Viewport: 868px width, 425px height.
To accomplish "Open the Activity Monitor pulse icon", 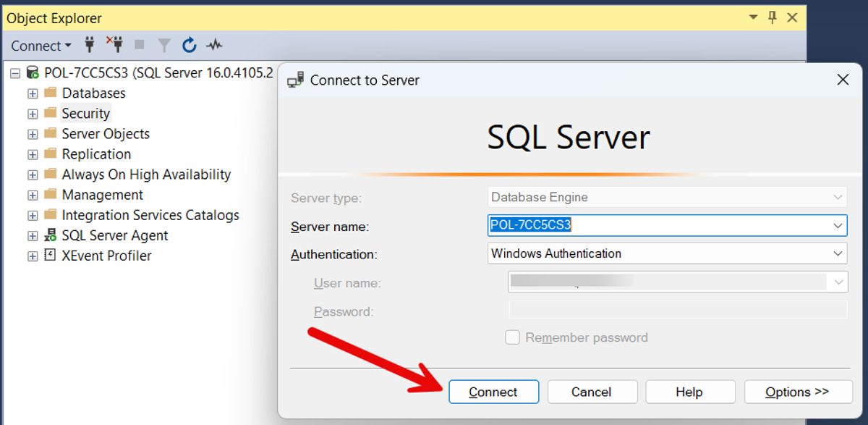I will (x=214, y=46).
